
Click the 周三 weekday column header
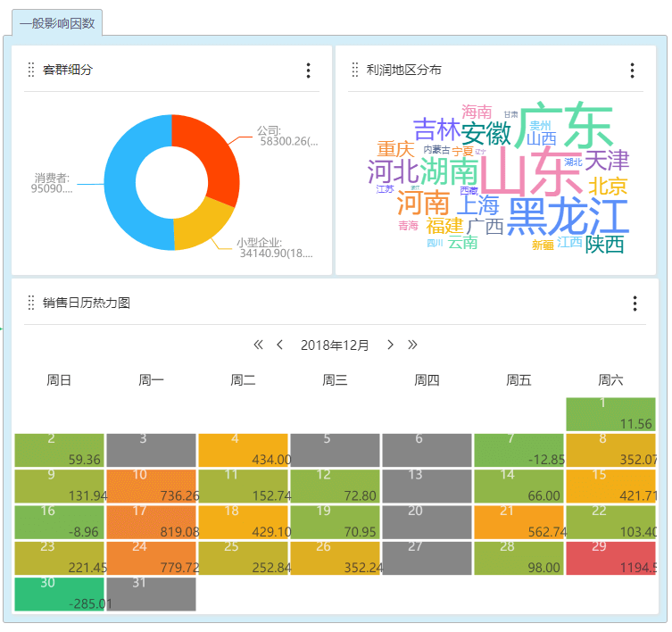point(335,380)
